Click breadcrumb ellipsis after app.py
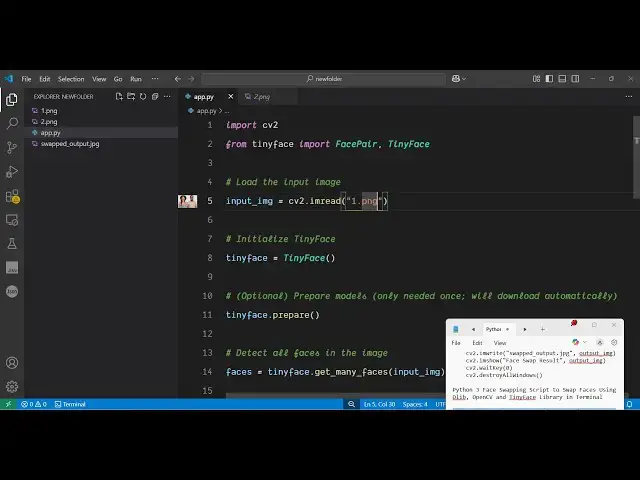This screenshot has width=640, height=480. click(x=227, y=111)
